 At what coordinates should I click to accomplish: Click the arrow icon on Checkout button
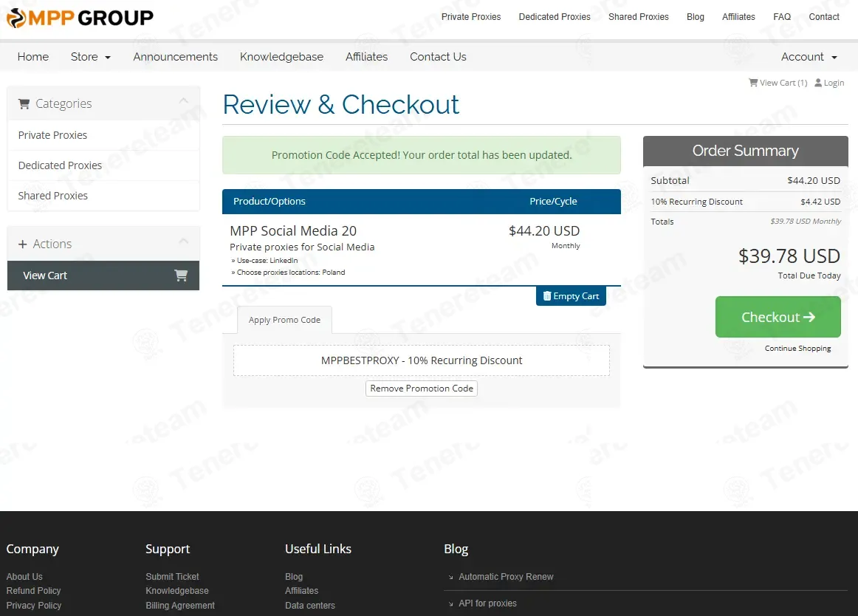click(x=809, y=317)
